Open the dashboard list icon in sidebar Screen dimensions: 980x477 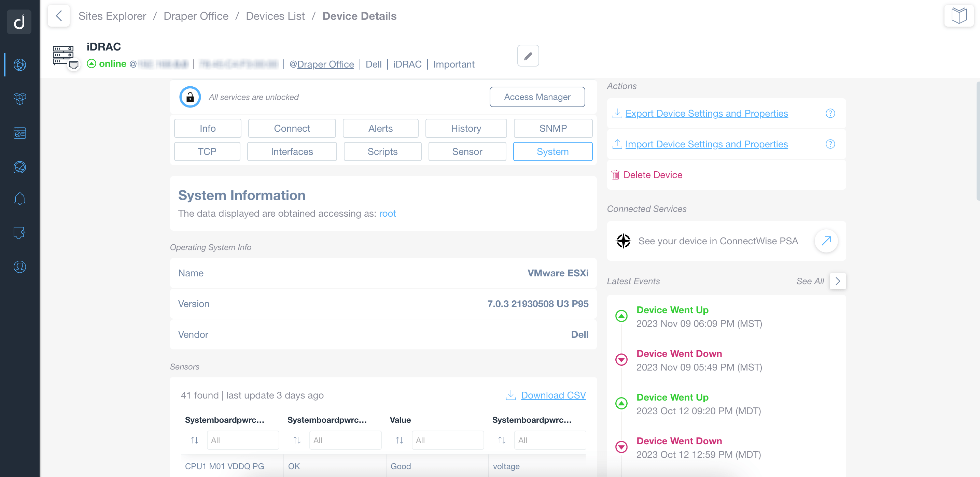pos(20,133)
